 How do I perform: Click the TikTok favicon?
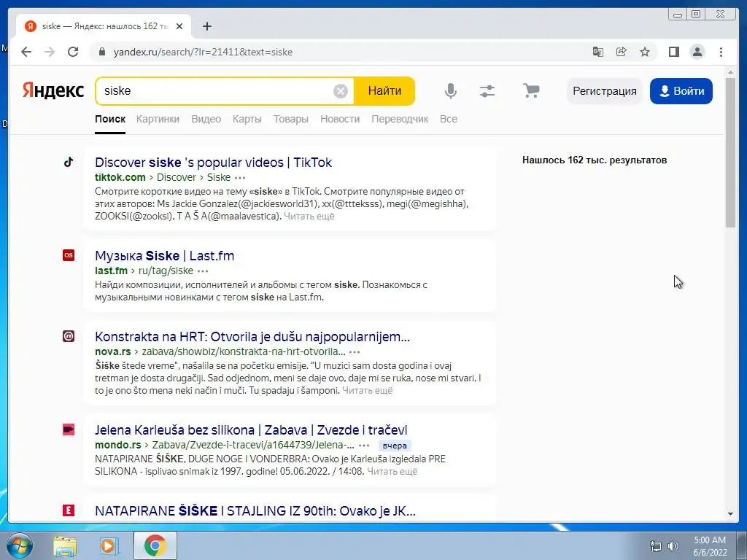point(69,162)
